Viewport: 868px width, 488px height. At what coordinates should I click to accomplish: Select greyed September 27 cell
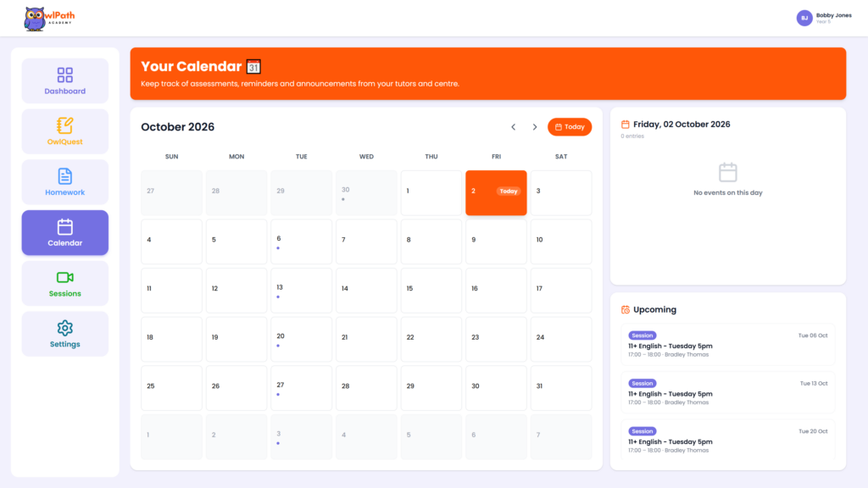coord(171,192)
